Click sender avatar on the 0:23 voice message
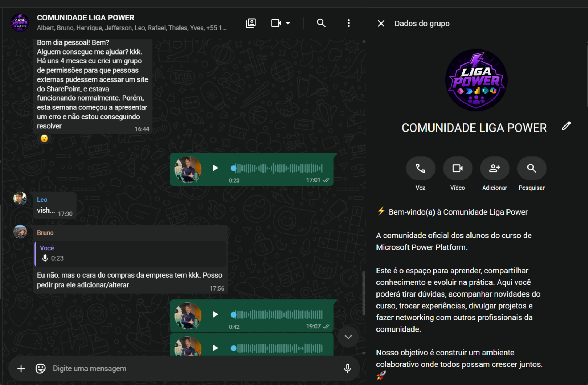This screenshot has width=588, height=385. [188, 169]
